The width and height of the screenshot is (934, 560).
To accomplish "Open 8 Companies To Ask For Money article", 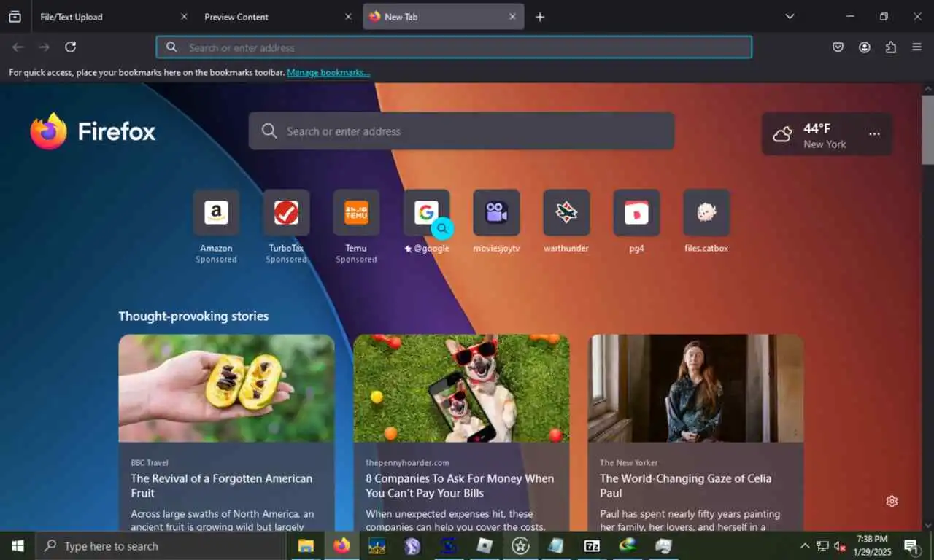I will (460, 486).
